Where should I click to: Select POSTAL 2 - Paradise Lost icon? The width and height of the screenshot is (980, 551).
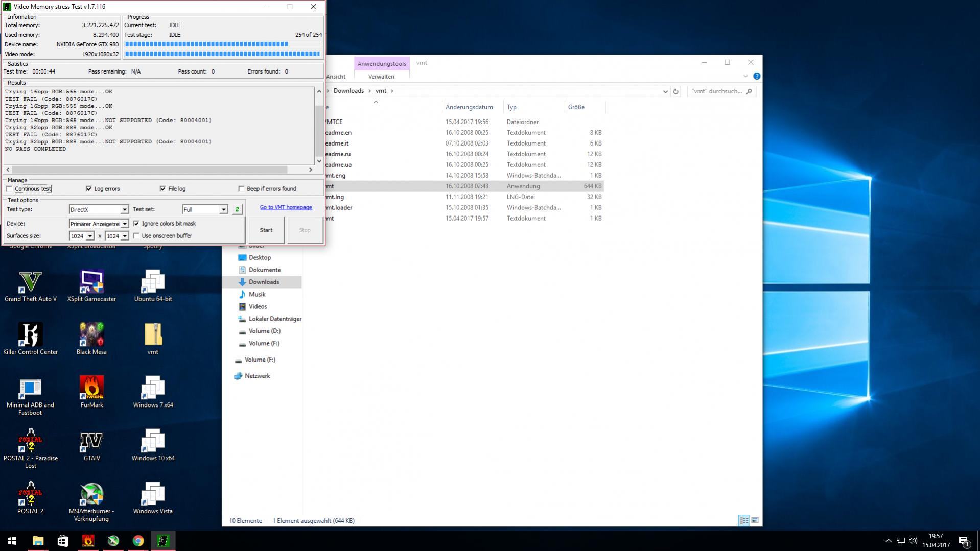30,449
